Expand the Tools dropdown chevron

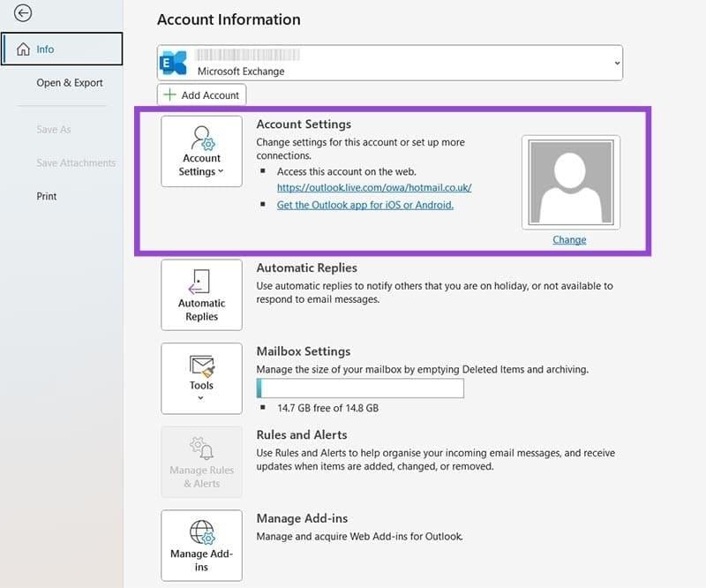click(x=201, y=398)
